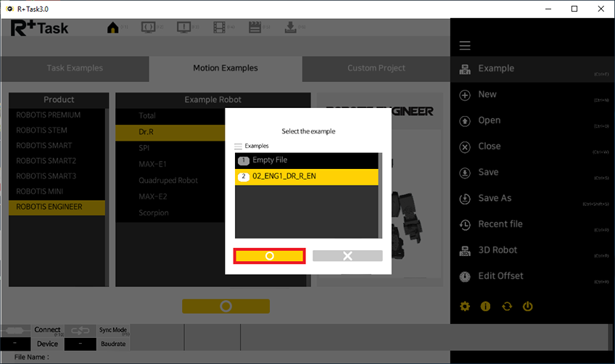This screenshot has height=364, width=615.
Task: Click the yellow refresh update icon
Action: coord(507,306)
